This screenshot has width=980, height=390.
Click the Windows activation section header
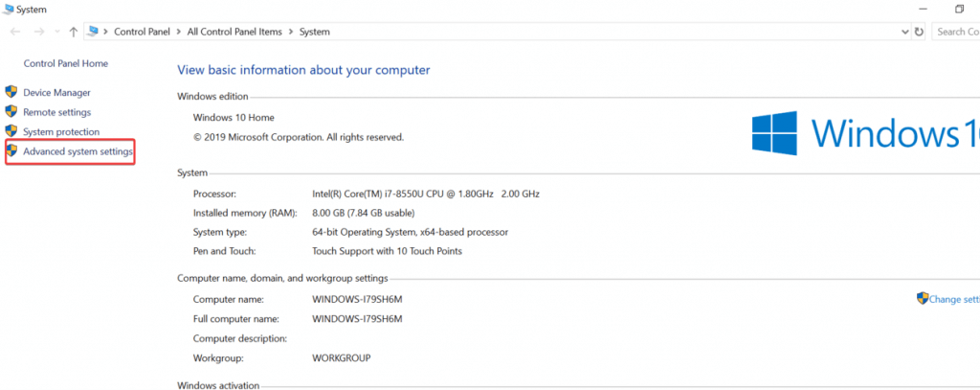coord(218,385)
